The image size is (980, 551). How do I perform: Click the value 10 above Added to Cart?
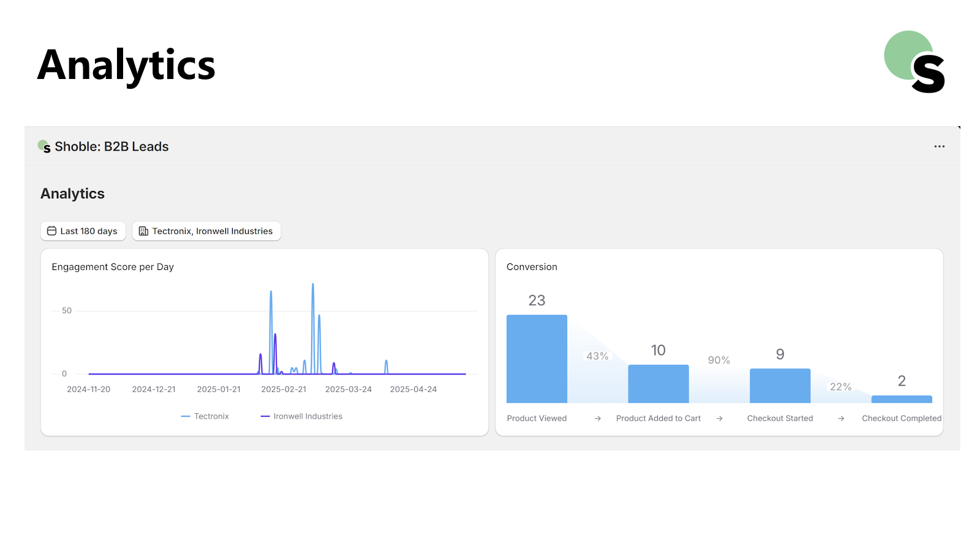coord(658,350)
